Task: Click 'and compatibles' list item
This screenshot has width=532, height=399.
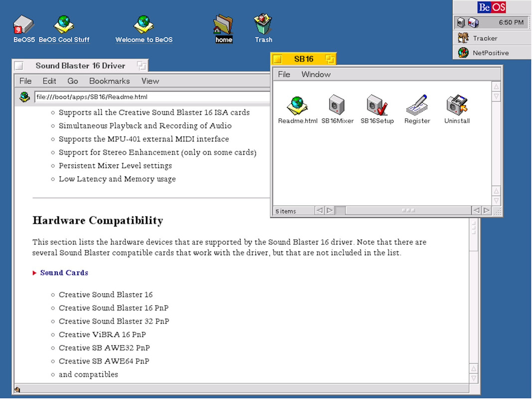Action: coord(89,375)
